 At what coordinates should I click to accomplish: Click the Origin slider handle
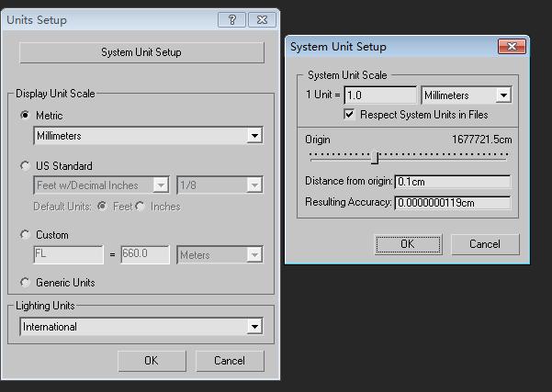[374, 157]
